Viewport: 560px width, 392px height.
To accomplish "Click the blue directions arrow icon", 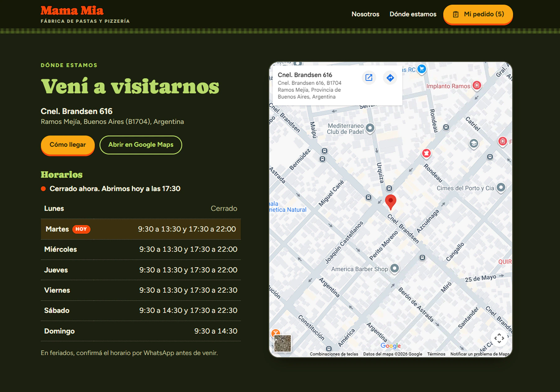I will (x=390, y=78).
